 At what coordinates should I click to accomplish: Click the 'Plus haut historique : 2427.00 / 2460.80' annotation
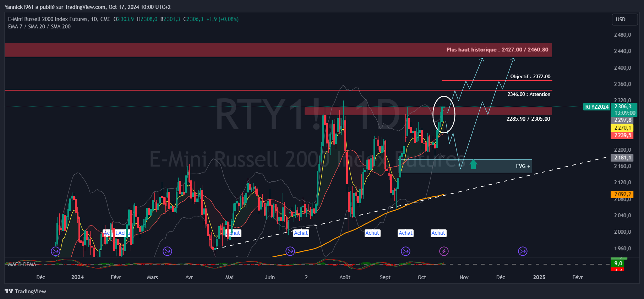(x=497, y=50)
